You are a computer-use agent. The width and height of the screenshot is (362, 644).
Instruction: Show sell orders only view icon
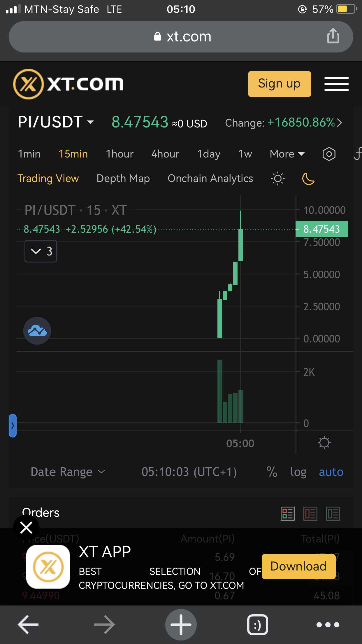[310, 514]
